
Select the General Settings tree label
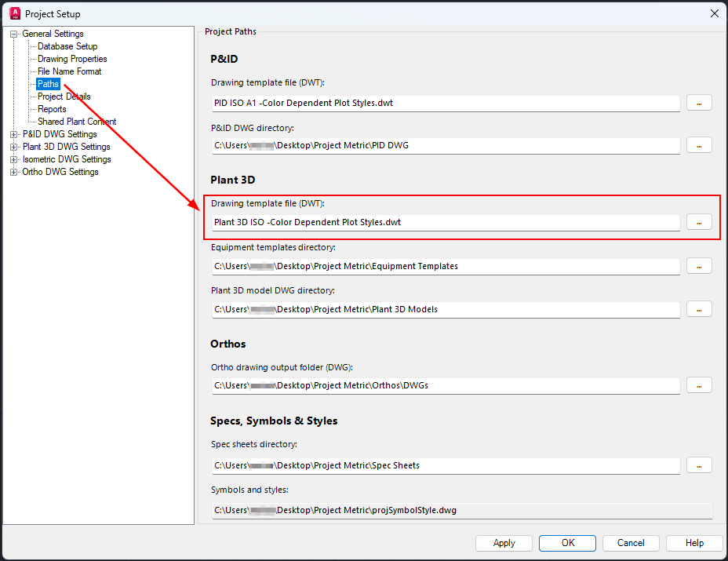coord(53,34)
